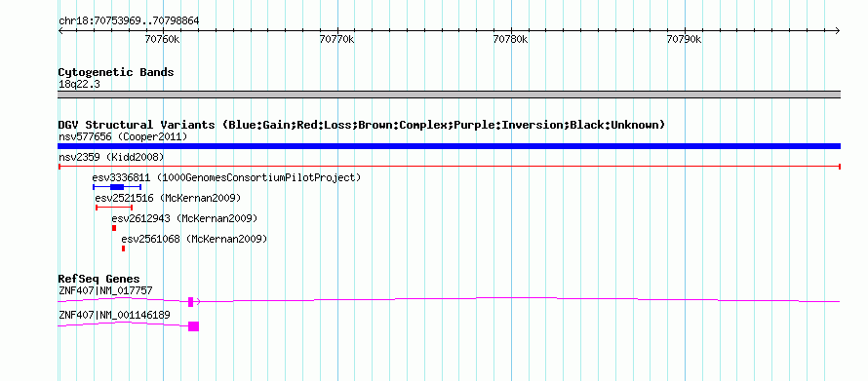This screenshot has height=381, width=868.
Task: Click the ruler's left arrow end
Action: pyautogui.click(x=60, y=30)
